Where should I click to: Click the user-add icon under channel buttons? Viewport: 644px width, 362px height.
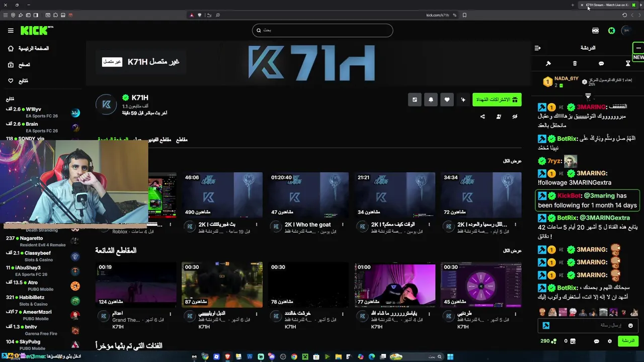click(x=499, y=117)
